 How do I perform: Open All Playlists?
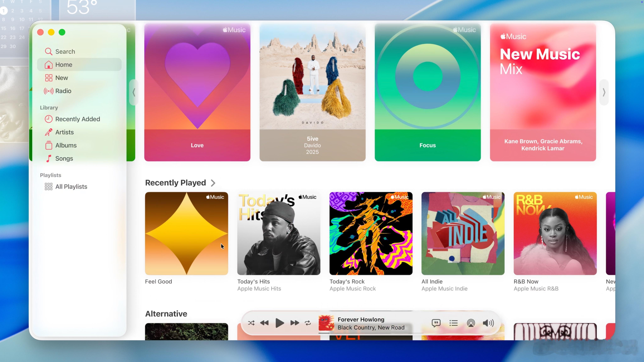79,187
